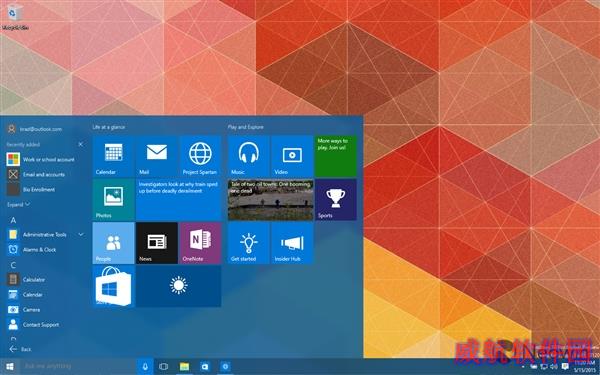Open the network icon in system tray
Viewport: 600px width, 375px height.
pyautogui.click(x=544, y=367)
